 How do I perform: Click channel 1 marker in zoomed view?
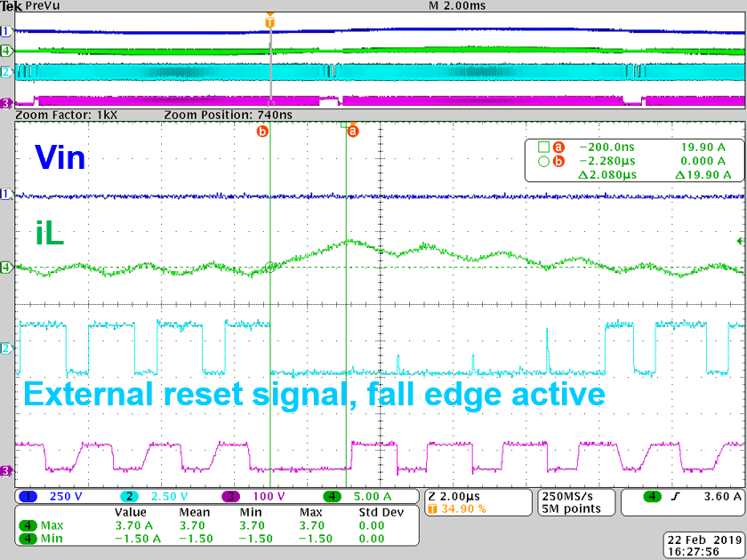coord(5,195)
